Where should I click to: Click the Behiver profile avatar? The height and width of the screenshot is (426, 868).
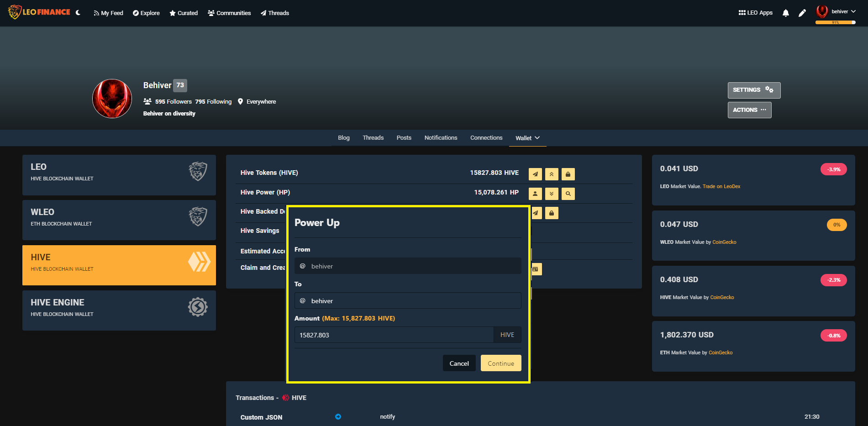coord(112,99)
